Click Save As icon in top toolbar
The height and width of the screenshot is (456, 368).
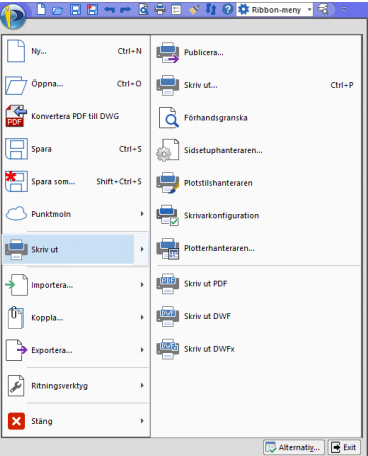coord(92,9)
